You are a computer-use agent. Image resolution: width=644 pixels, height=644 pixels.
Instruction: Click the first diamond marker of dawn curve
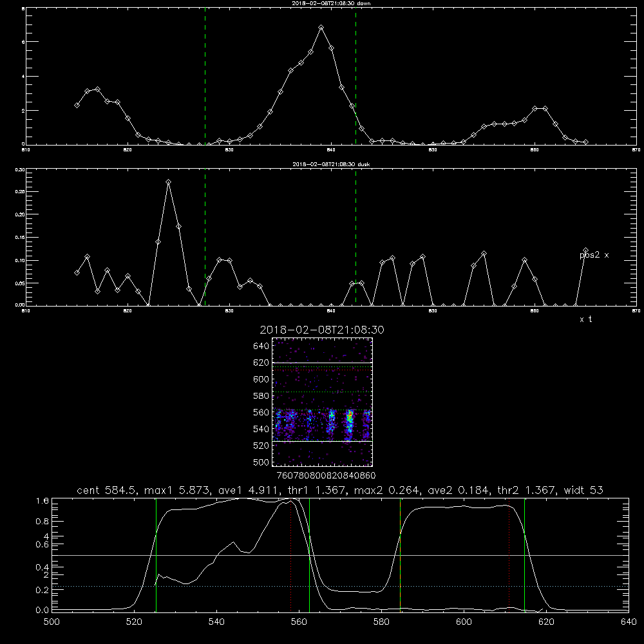point(77,105)
